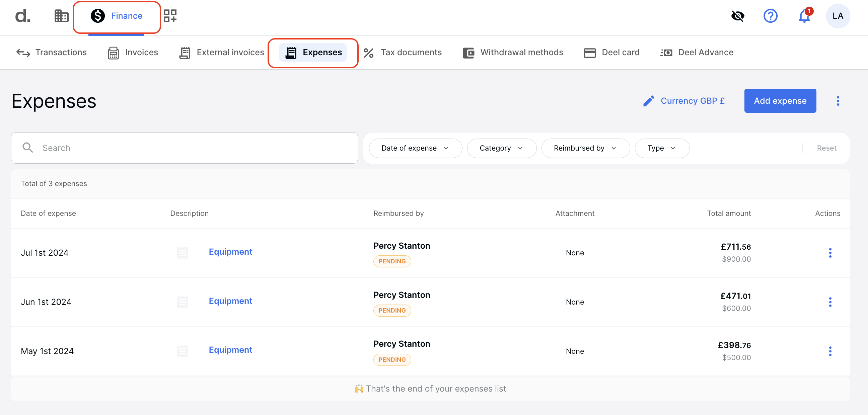Open the Jun 1st 2024 Equipment expense link
868x415 pixels.
coord(230,301)
